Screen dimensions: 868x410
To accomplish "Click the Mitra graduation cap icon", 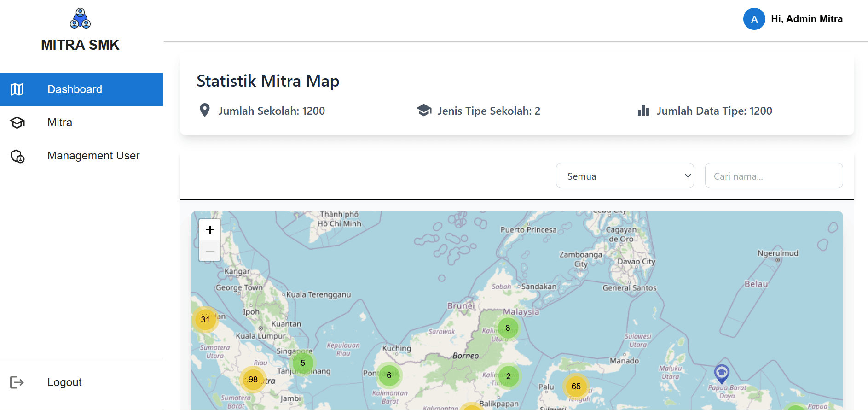I will tap(17, 123).
